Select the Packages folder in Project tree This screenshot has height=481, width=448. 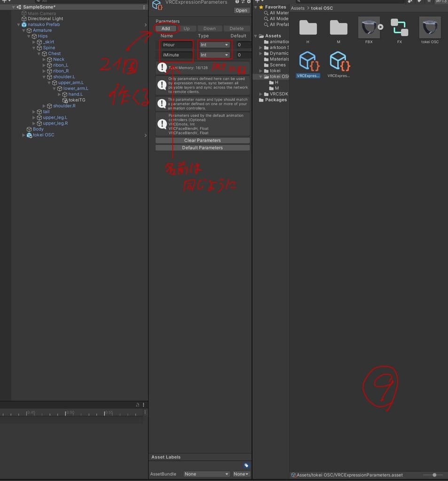[x=273, y=100]
